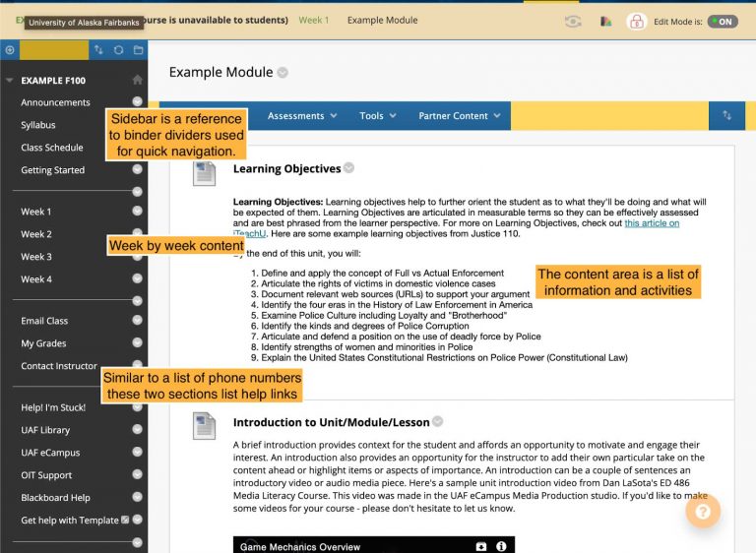
Task: Open options chevron next to Learning Objectives
Action: (x=348, y=168)
